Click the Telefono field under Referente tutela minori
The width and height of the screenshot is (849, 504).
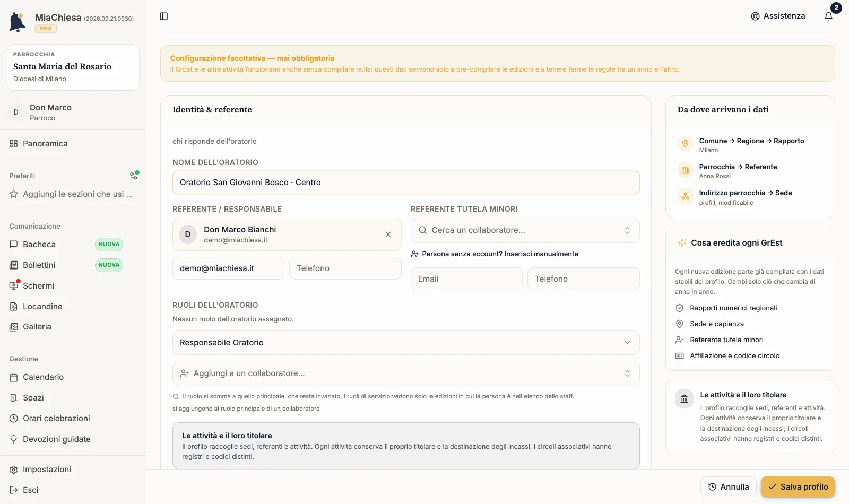584,279
